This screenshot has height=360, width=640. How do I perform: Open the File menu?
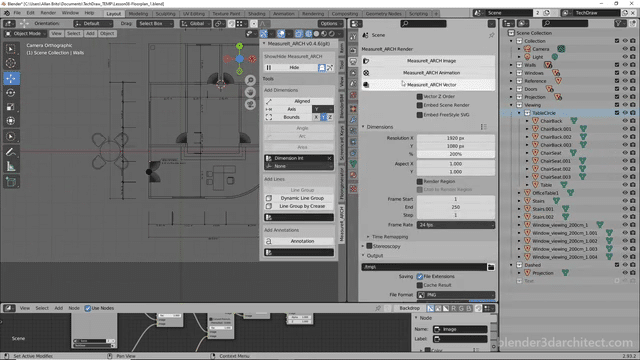17,13
